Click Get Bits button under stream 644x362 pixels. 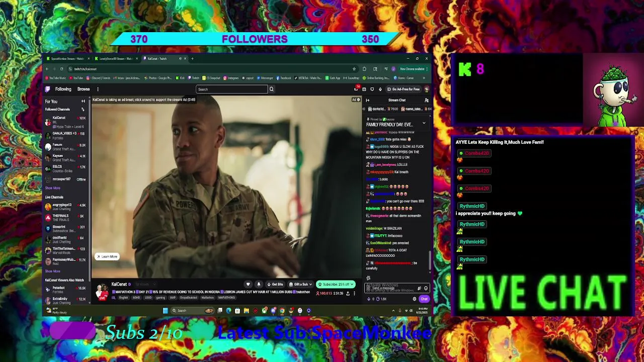coord(276,284)
